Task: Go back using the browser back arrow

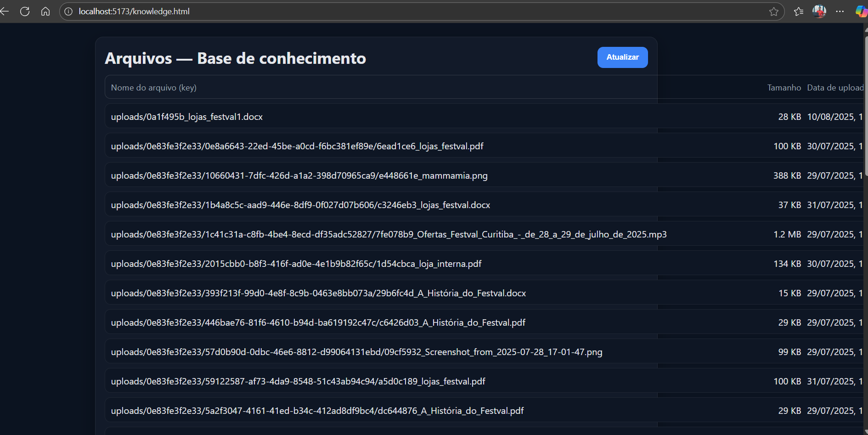Action: [x=5, y=11]
